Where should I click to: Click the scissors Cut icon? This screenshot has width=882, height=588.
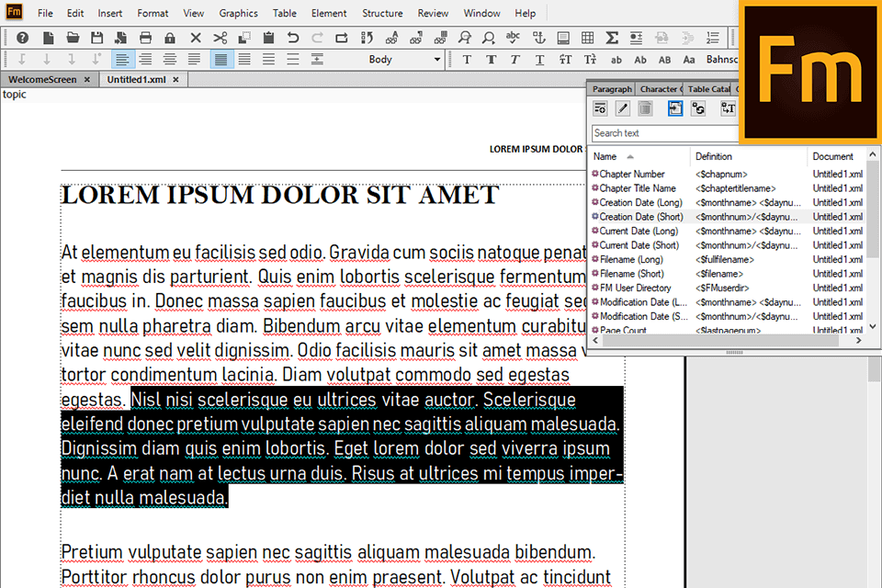click(220, 38)
